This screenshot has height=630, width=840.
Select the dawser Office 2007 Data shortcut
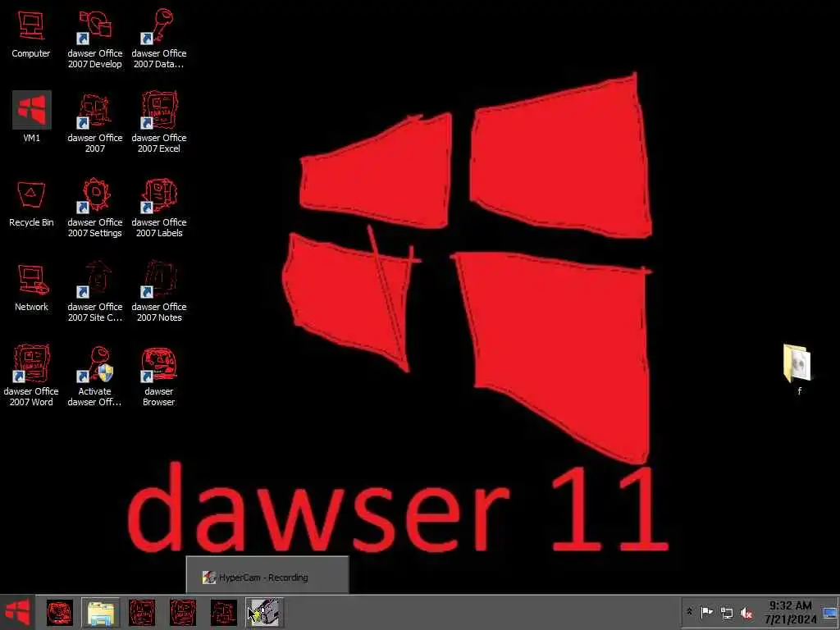coord(159,39)
